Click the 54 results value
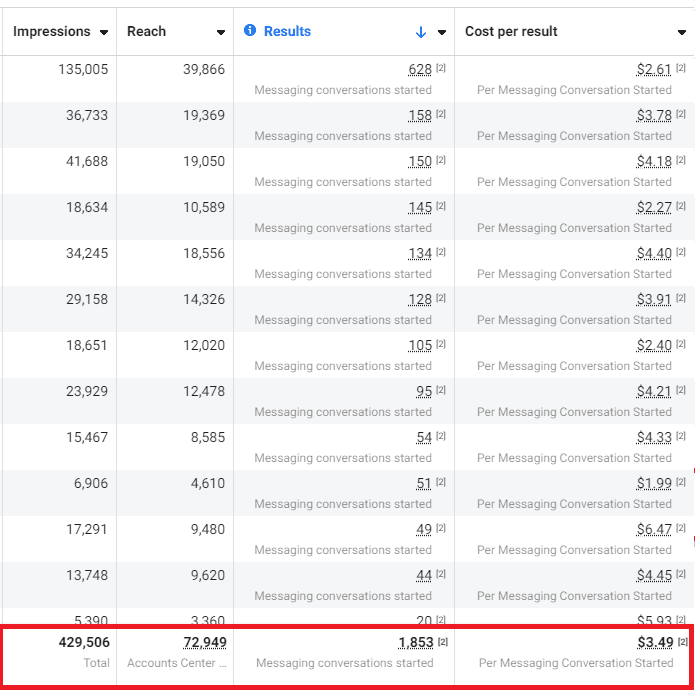Screen dimensions: 695x690 [424, 438]
